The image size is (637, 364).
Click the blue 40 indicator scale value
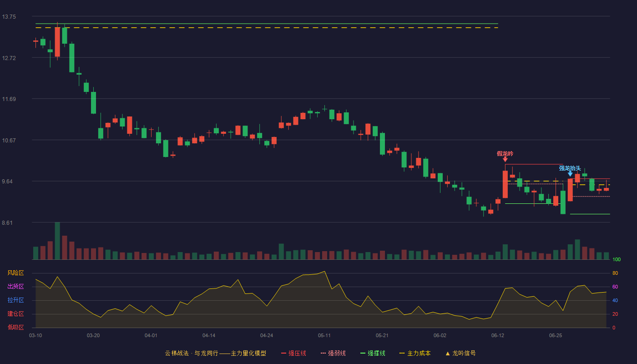[615, 300]
